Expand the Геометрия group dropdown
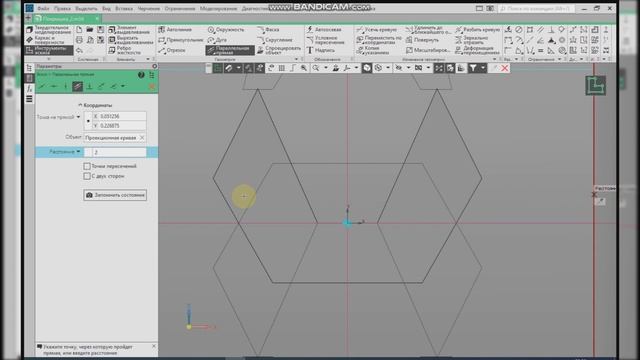Viewport: 640px width, 360px height. point(297,60)
